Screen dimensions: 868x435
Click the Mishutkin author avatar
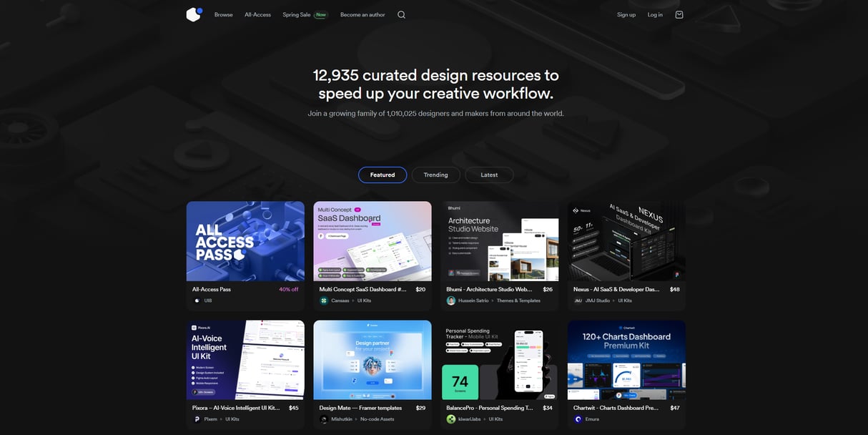(324, 419)
